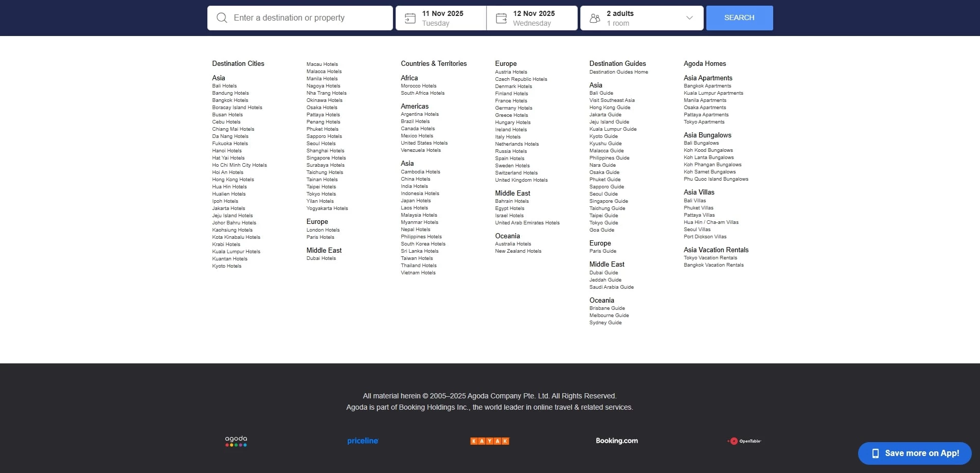
Task: Expand the guests and rooms chevron
Action: point(689,18)
